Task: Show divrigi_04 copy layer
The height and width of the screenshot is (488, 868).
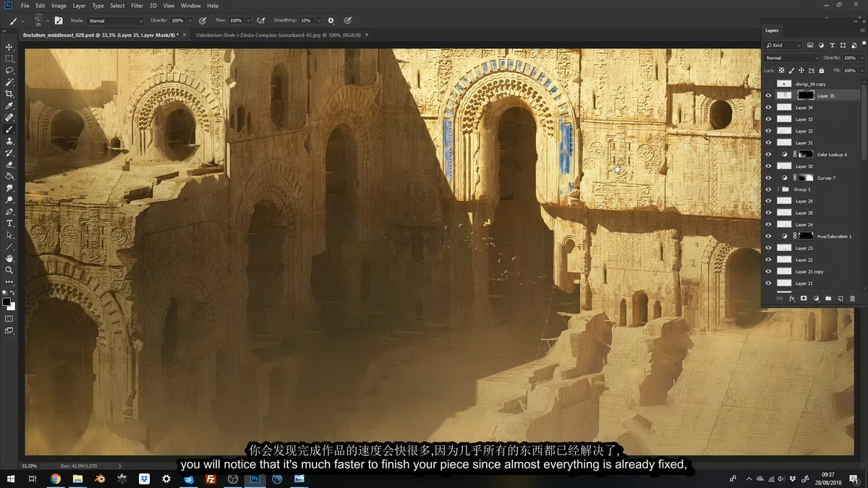Action: 768,84
